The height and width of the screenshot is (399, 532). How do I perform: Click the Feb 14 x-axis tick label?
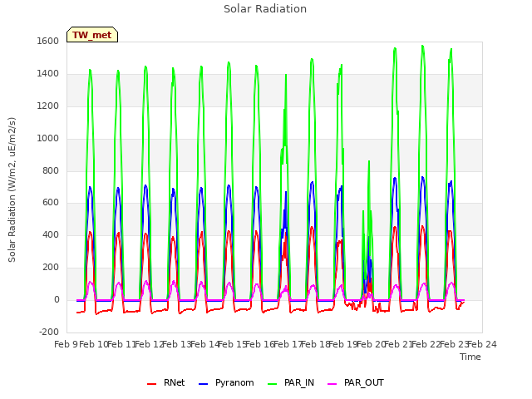pyautogui.click(x=204, y=345)
